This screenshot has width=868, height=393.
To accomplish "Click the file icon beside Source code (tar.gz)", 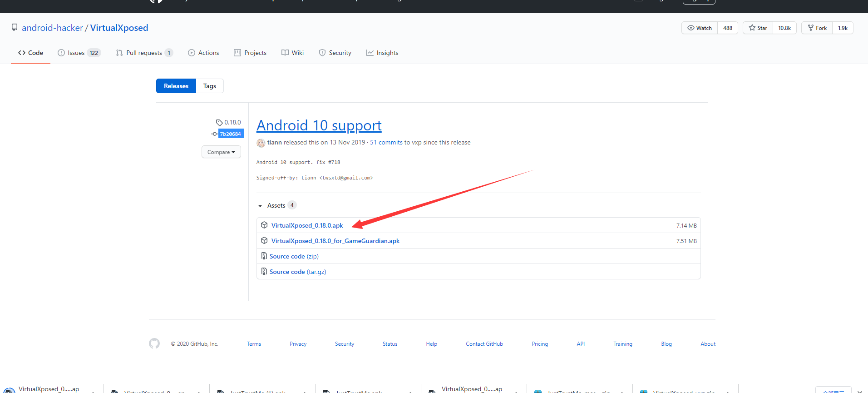I will (x=264, y=272).
